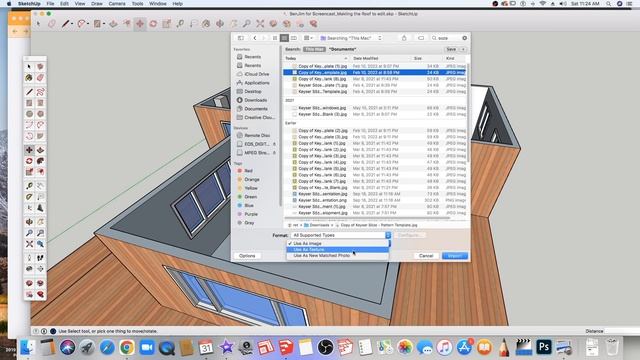Select the Orbit tool in top toolbar
This screenshot has height=360, width=640.
220,24
